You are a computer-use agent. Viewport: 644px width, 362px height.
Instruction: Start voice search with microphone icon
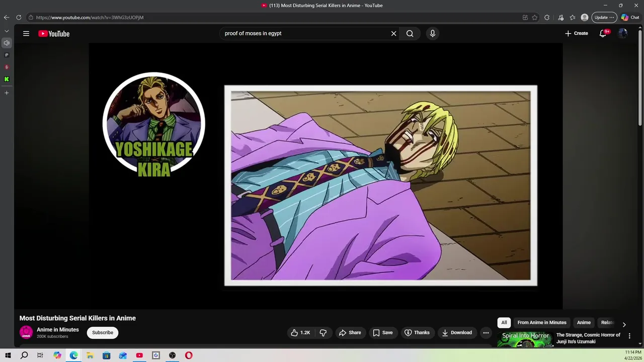tap(432, 34)
